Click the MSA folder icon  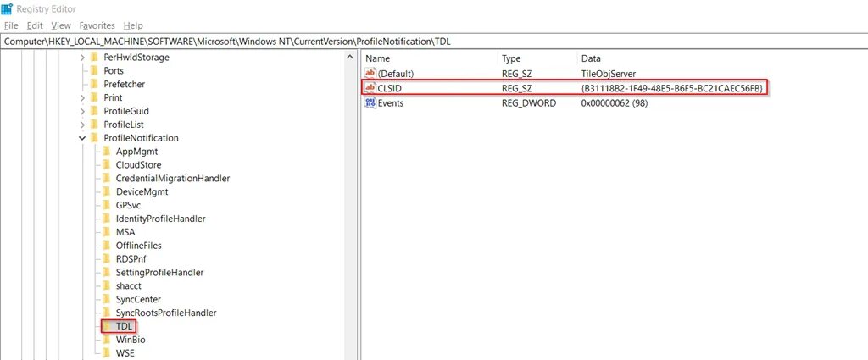(x=107, y=232)
